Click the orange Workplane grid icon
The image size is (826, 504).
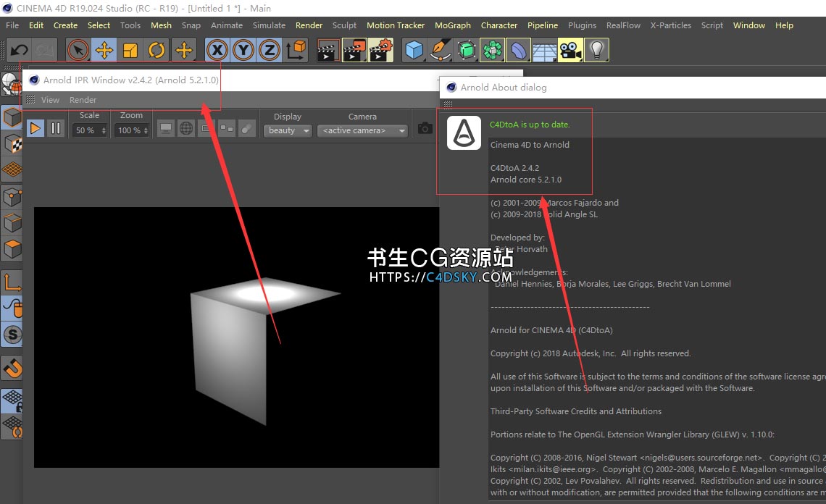(x=12, y=169)
